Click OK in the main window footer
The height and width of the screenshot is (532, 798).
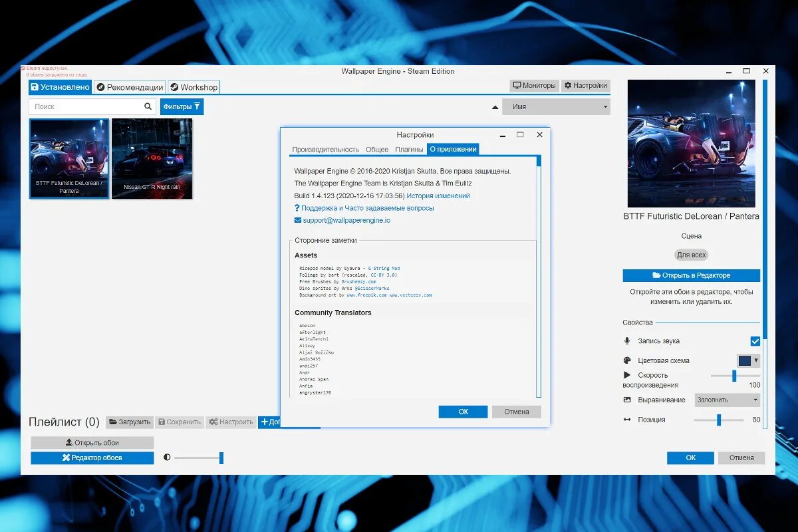click(x=691, y=458)
